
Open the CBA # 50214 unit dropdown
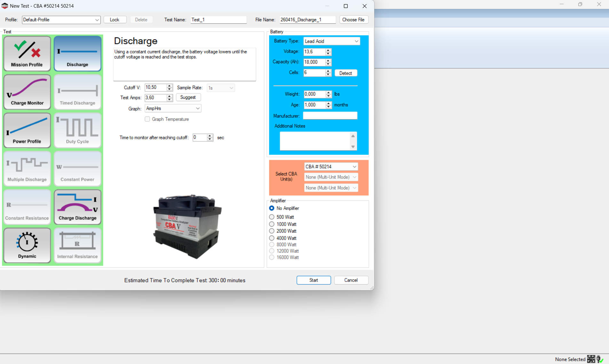[331, 167]
